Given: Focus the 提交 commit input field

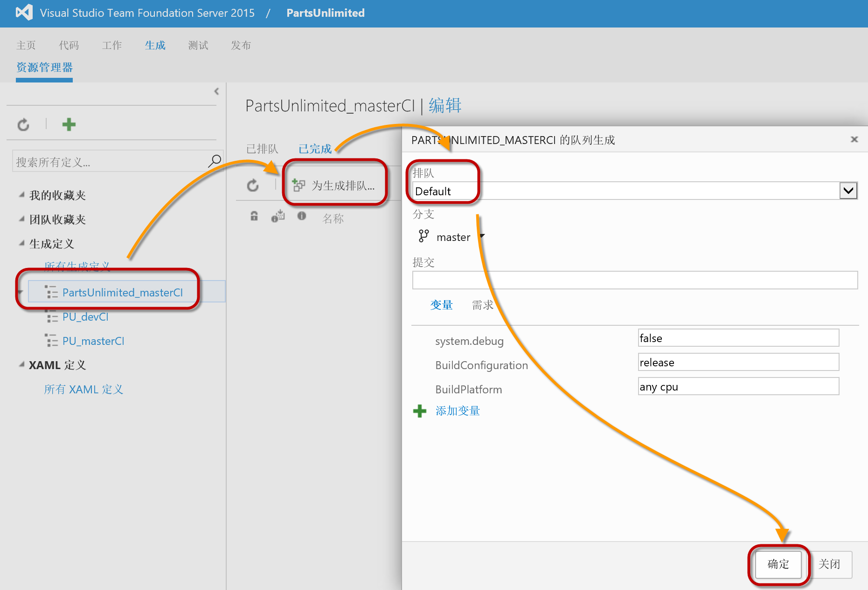Looking at the screenshot, I should pyautogui.click(x=635, y=280).
